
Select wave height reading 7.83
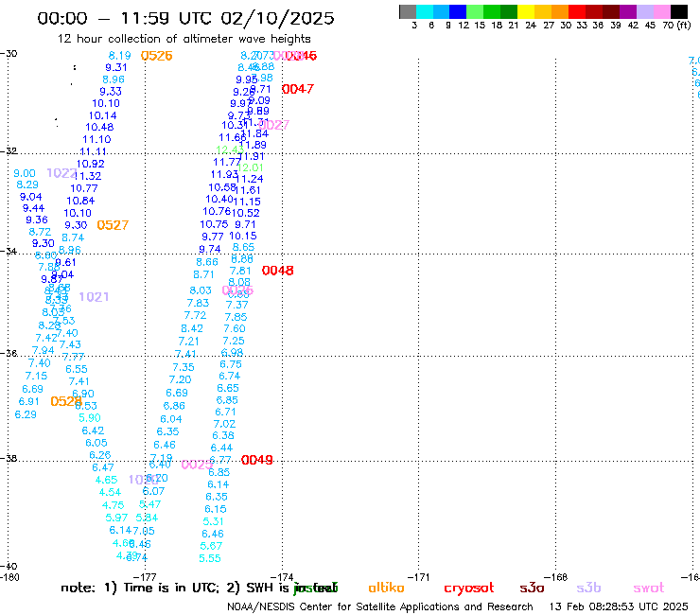[x=198, y=303]
